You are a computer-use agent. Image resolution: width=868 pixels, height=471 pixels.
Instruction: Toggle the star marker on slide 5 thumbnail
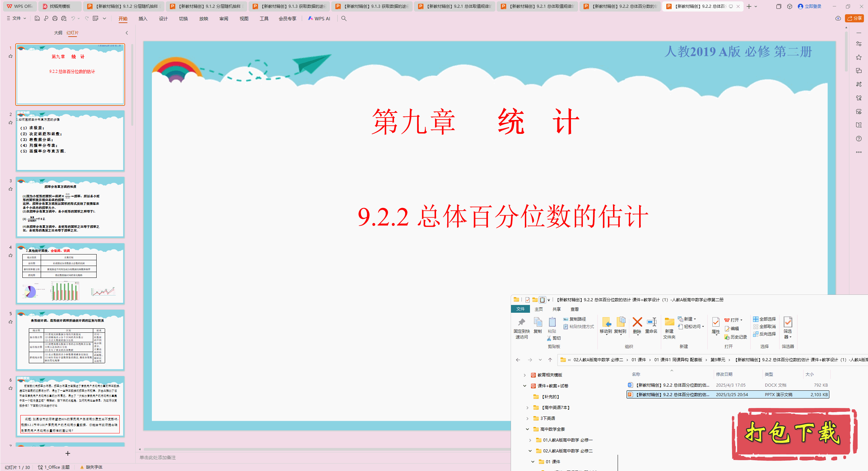click(11, 322)
